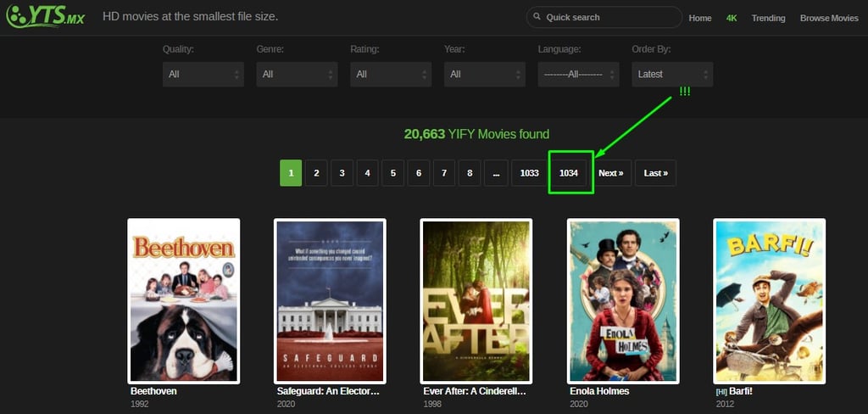Open Browse Movies

click(829, 18)
